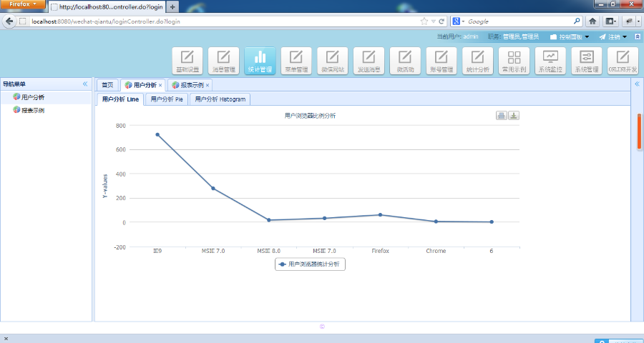Collapse the right side panel arrow

click(x=637, y=84)
